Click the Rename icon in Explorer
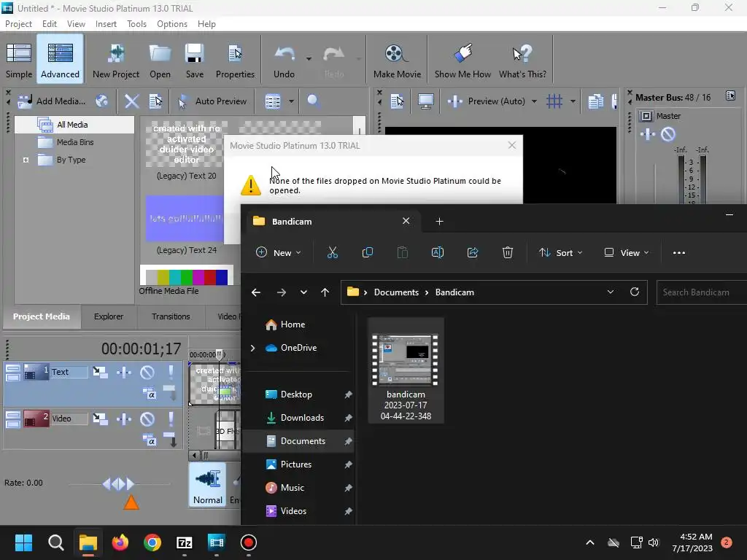This screenshot has height=560, width=747. (x=438, y=253)
